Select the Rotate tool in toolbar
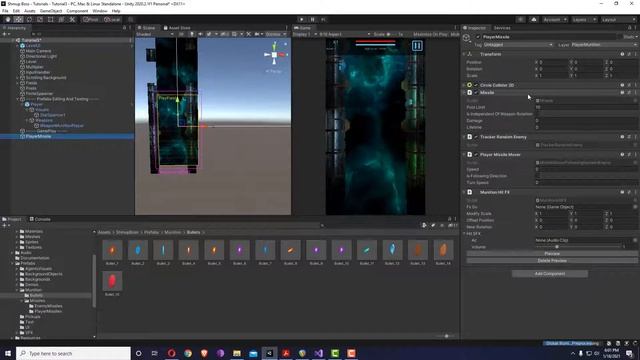 pos(29,19)
